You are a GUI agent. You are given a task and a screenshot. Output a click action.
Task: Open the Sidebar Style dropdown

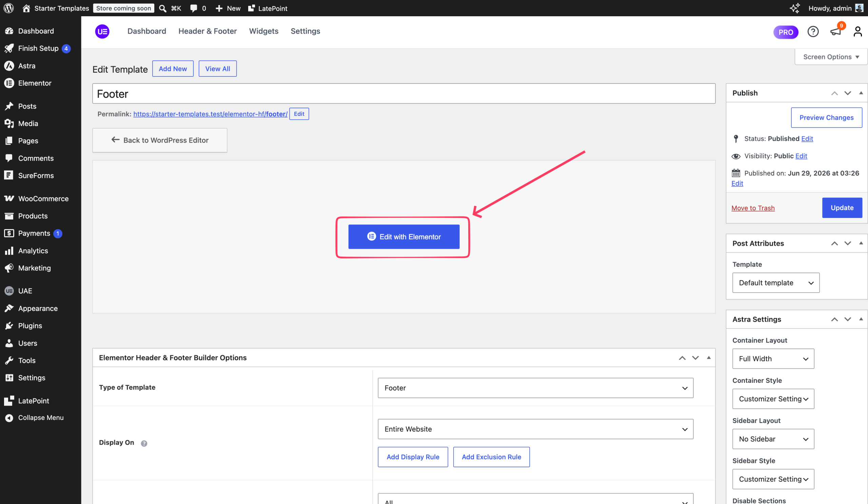point(773,479)
